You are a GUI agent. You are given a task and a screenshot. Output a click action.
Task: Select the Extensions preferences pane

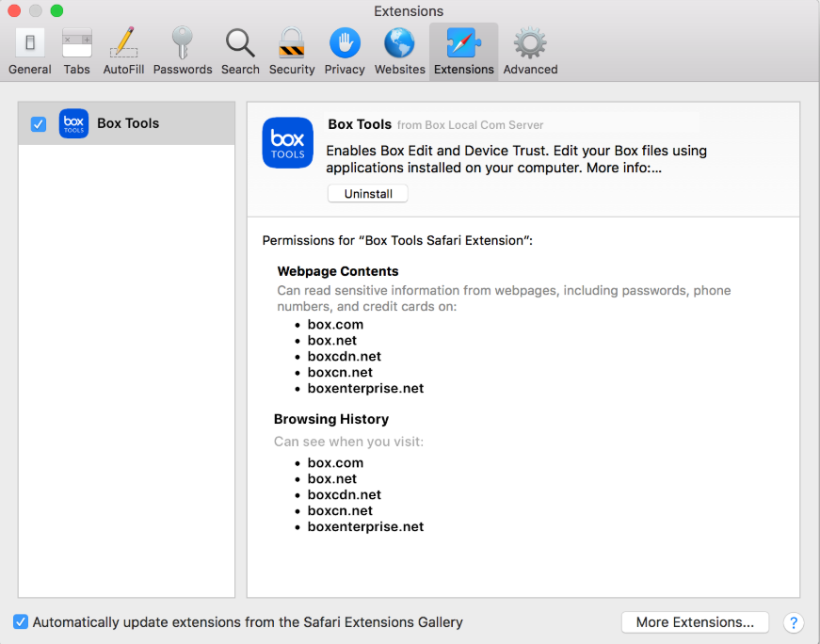464,52
